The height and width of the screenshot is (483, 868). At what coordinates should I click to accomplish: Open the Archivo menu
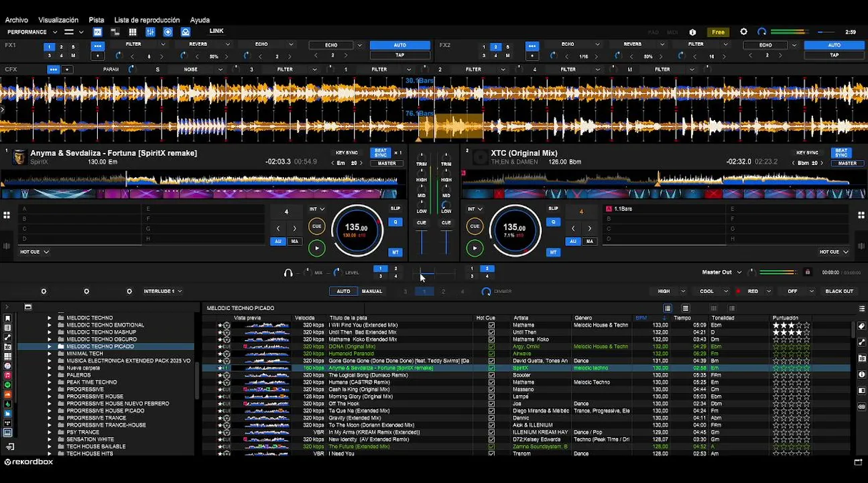[17, 20]
